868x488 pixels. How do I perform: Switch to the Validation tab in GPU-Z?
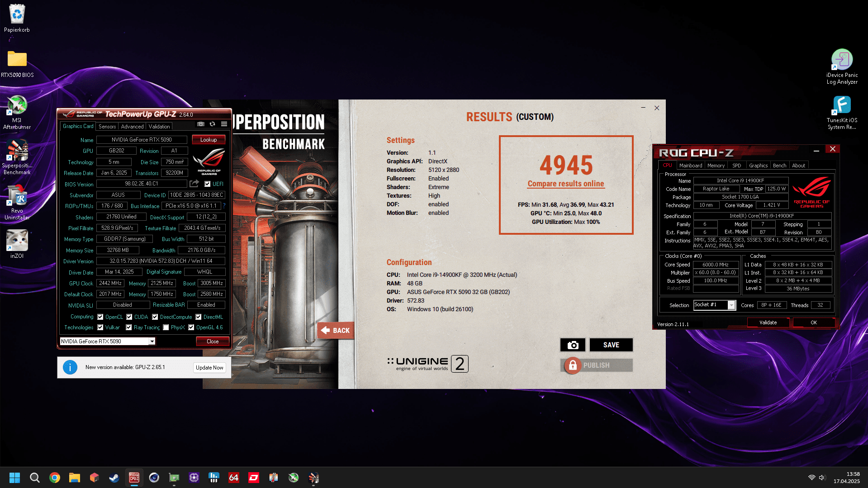(x=159, y=127)
